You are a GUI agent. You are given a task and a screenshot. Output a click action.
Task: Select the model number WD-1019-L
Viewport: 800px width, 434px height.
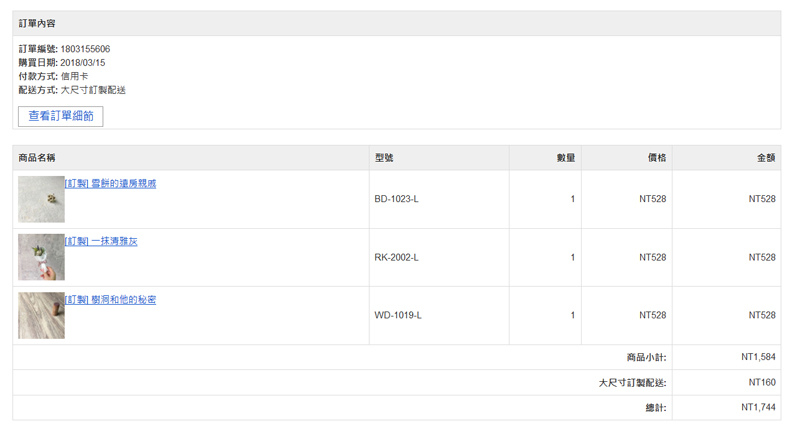click(x=398, y=315)
